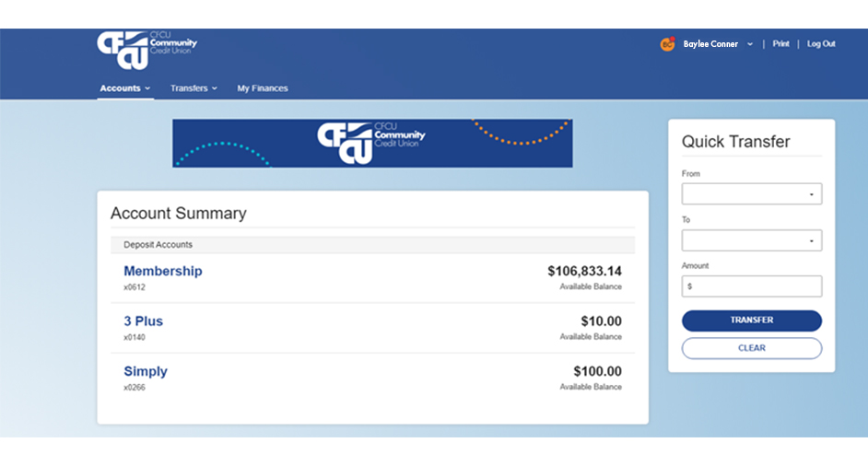Image resolution: width=868 pixels, height=466 pixels.
Task: Open the Accounts menu
Action: click(125, 88)
